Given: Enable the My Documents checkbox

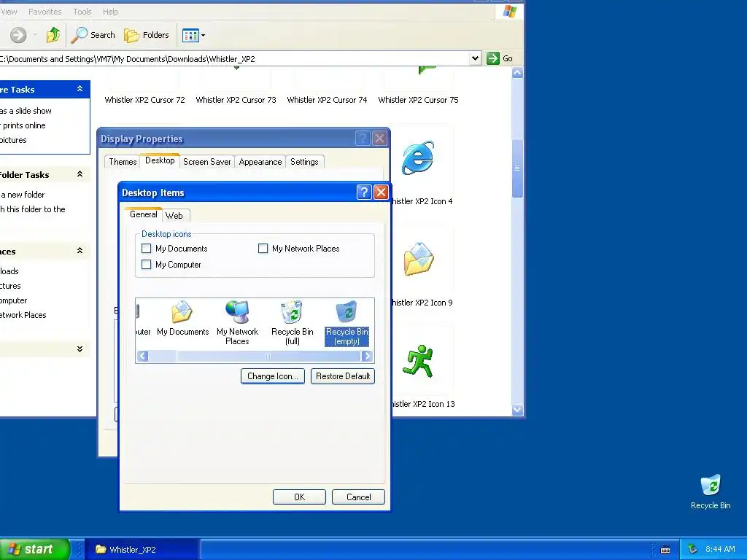Looking at the screenshot, I should point(146,249).
